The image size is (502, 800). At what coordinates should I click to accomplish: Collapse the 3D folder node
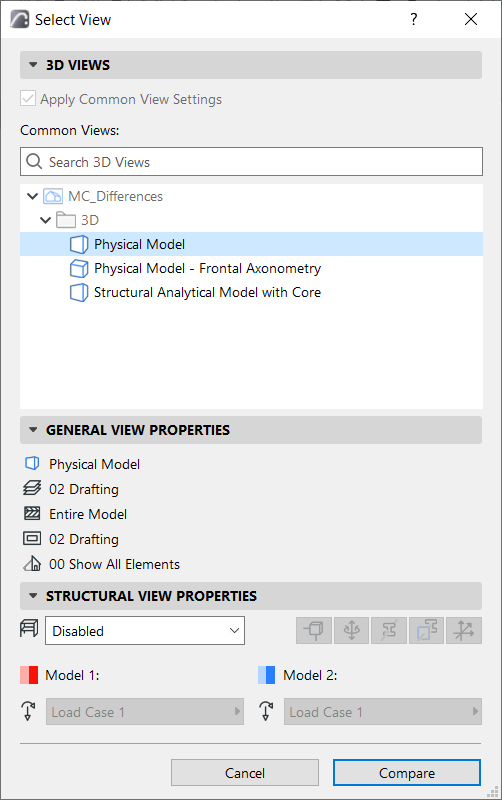tap(45, 220)
